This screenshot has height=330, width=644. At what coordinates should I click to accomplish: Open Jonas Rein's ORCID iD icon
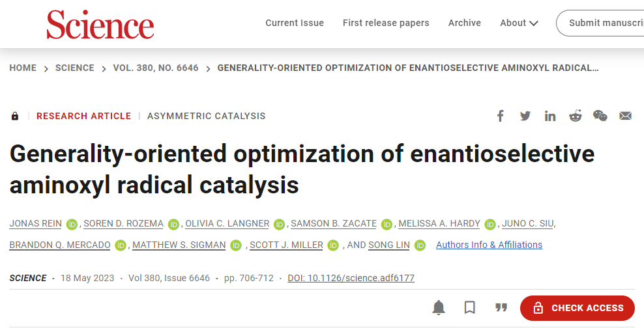(72, 225)
